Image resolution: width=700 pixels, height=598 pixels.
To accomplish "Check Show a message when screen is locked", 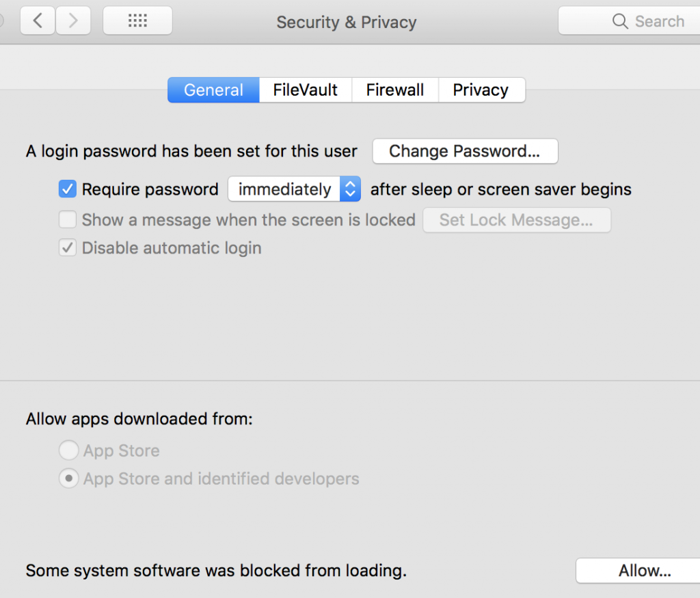I will (x=67, y=220).
